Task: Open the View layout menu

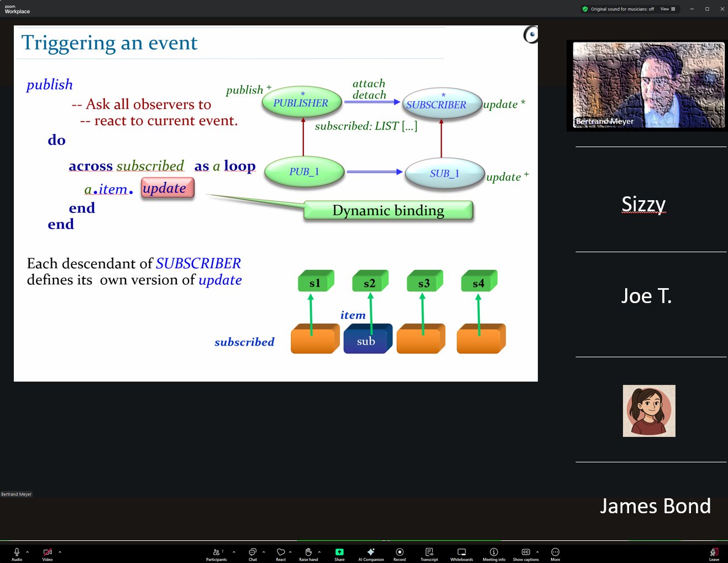Action: pyautogui.click(x=667, y=9)
